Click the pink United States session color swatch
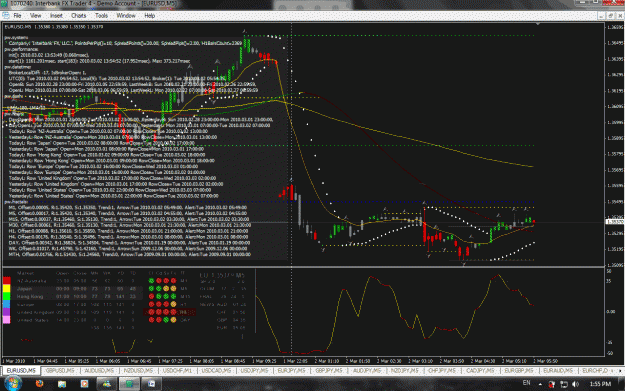 (7, 320)
